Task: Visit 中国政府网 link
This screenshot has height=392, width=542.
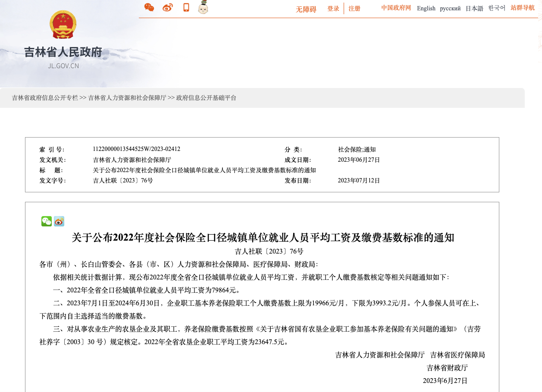Action: pos(395,7)
